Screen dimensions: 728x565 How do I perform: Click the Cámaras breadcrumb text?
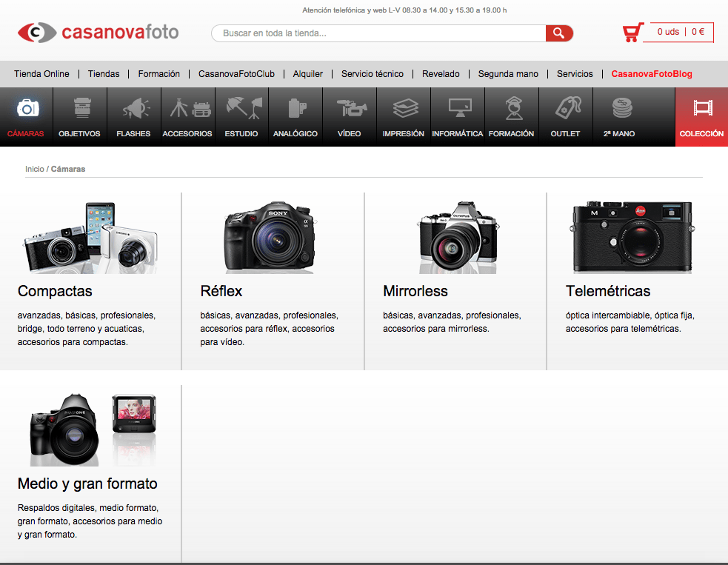(x=68, y=169)
